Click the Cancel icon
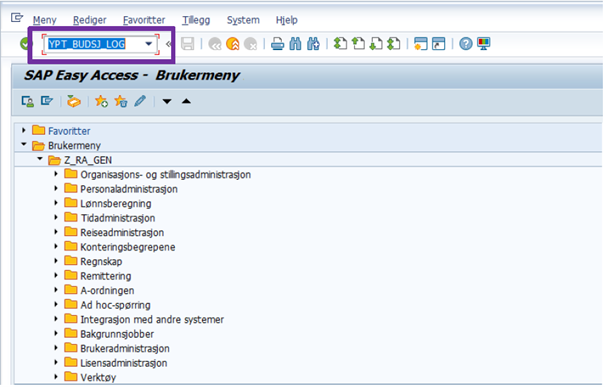Screen dimensions: 605x387 tap(251, 44)
